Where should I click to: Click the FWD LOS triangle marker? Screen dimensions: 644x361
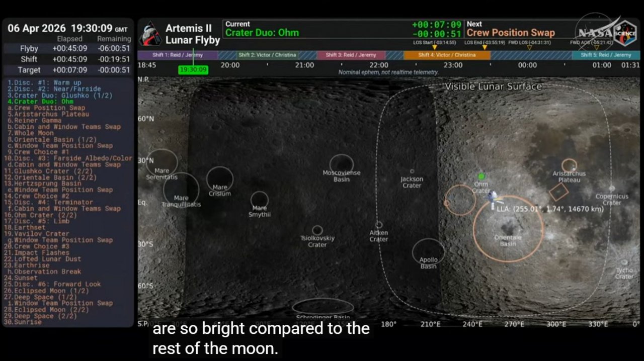pos(529,48)
